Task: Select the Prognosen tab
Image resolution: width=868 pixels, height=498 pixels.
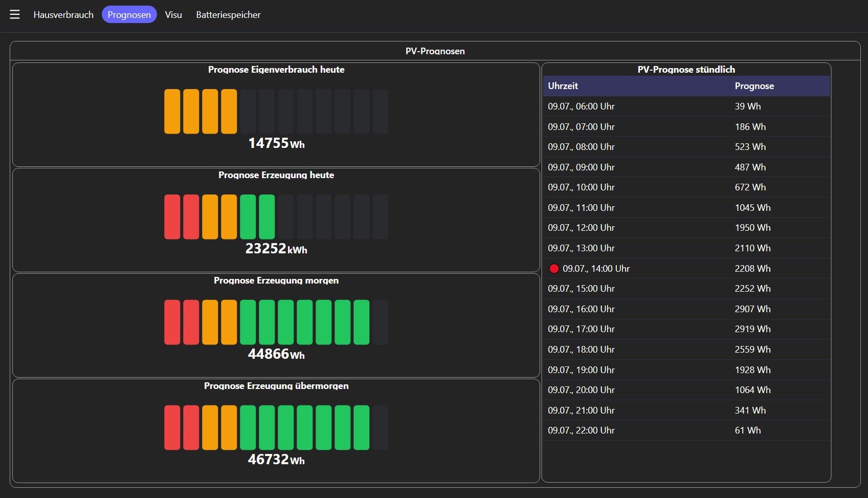Action: (129, 15)
